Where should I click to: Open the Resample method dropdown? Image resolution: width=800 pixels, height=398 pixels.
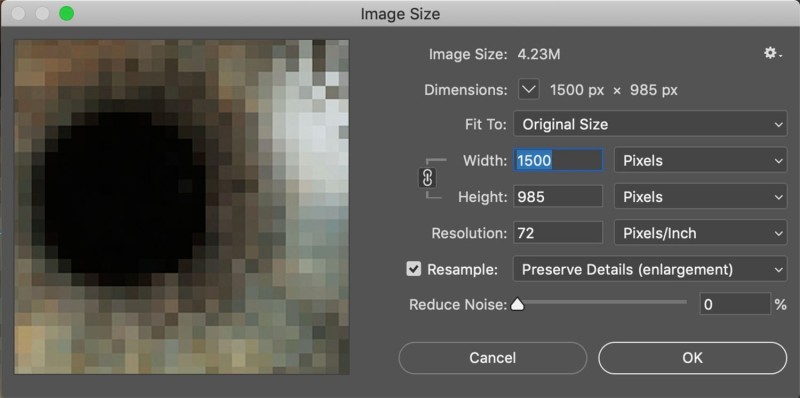pyautogui.click(x=650, y=269)
